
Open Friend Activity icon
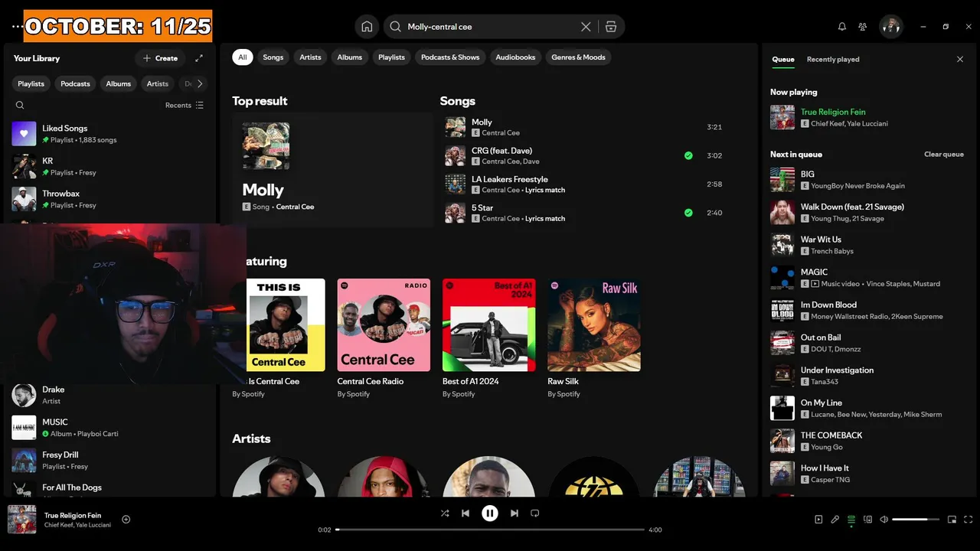(863, 27)
